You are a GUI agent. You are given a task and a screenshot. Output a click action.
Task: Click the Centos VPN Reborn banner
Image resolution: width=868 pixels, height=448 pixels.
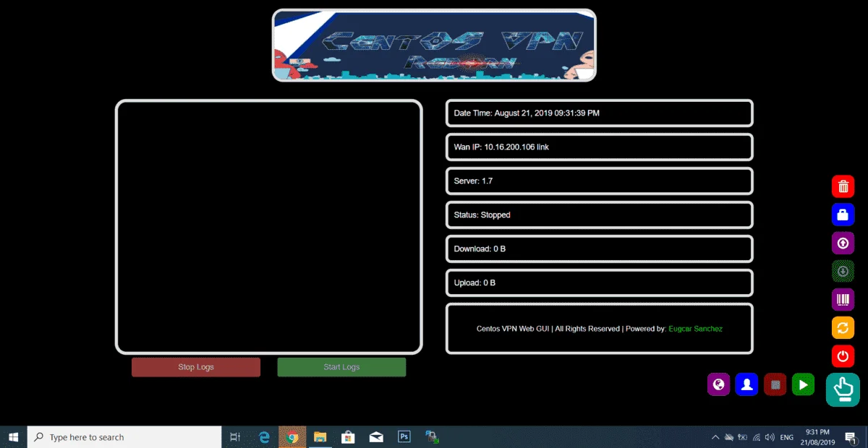434,45
